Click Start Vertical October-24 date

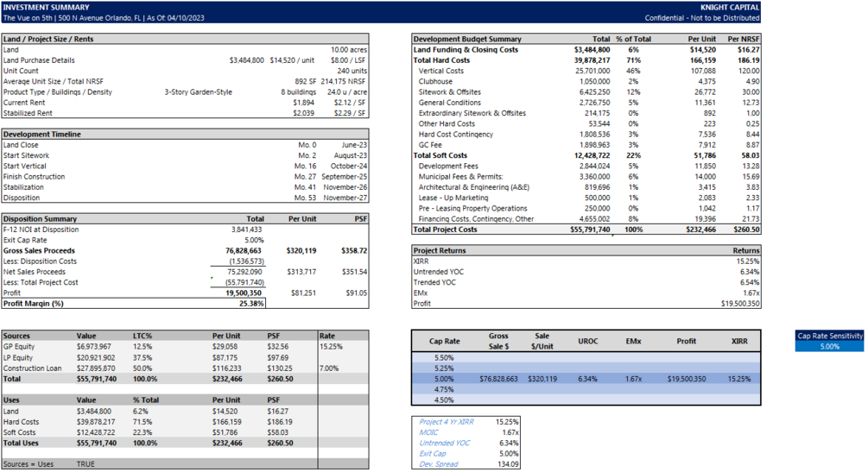[x=348, y=166]
